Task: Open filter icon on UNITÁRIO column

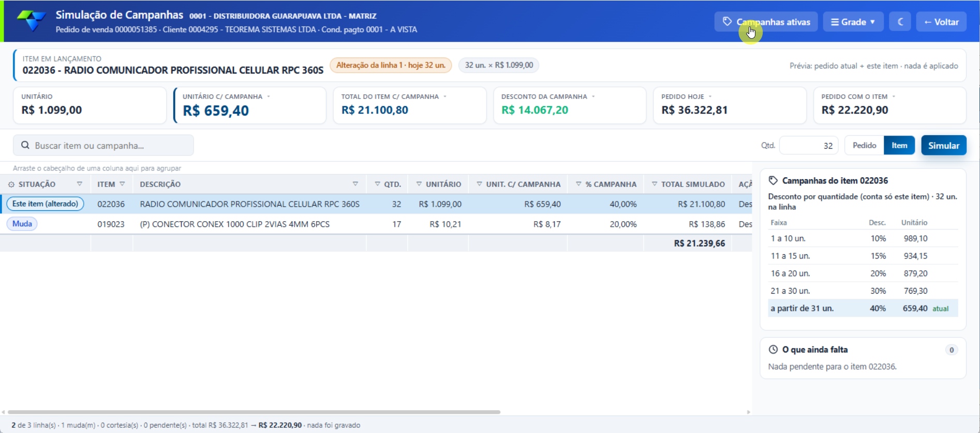Action: point(419,184)
